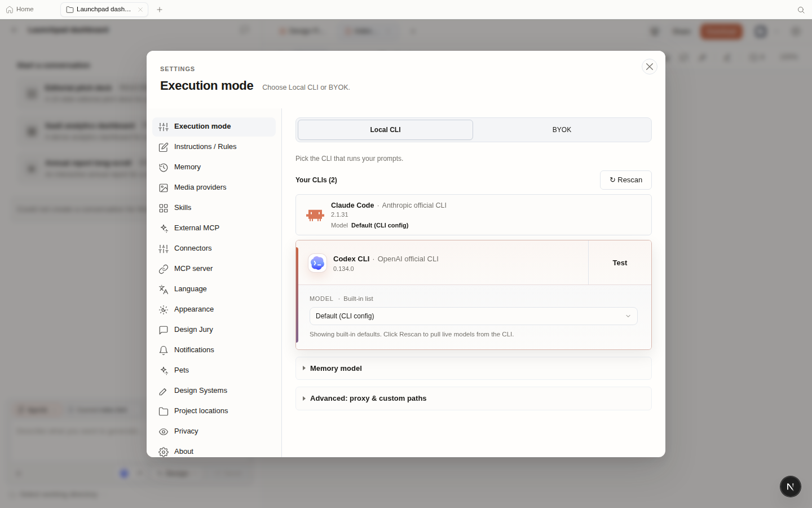The height and width of the screenshot is (508, 812).
Task: Click the Claude Code robot logo
Action: pos(315,215)
